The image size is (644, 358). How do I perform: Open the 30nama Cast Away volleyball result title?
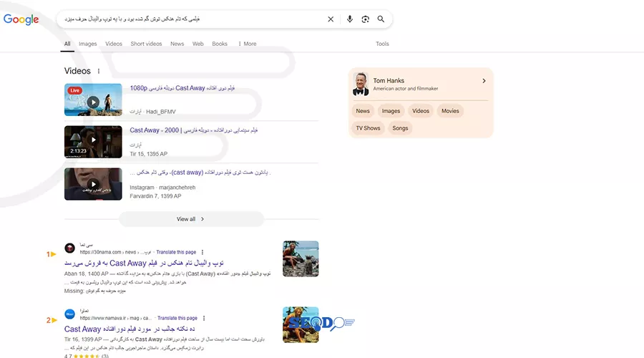click(144, 263)
